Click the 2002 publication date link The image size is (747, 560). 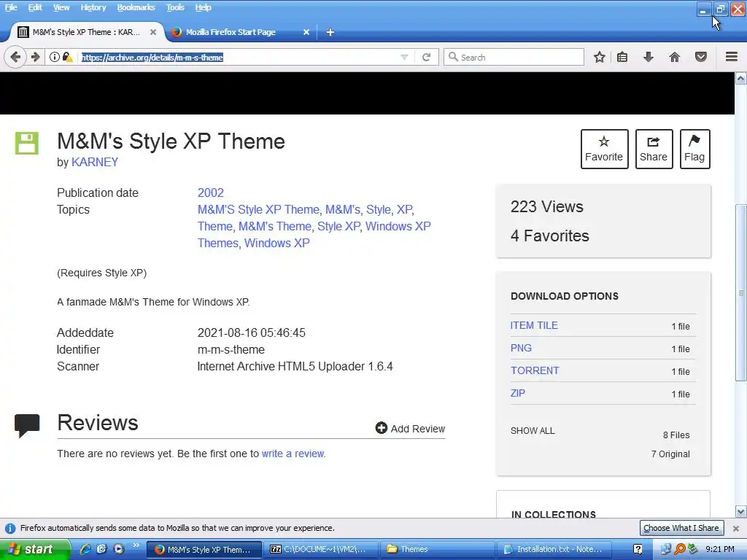(x=211, y=192)
